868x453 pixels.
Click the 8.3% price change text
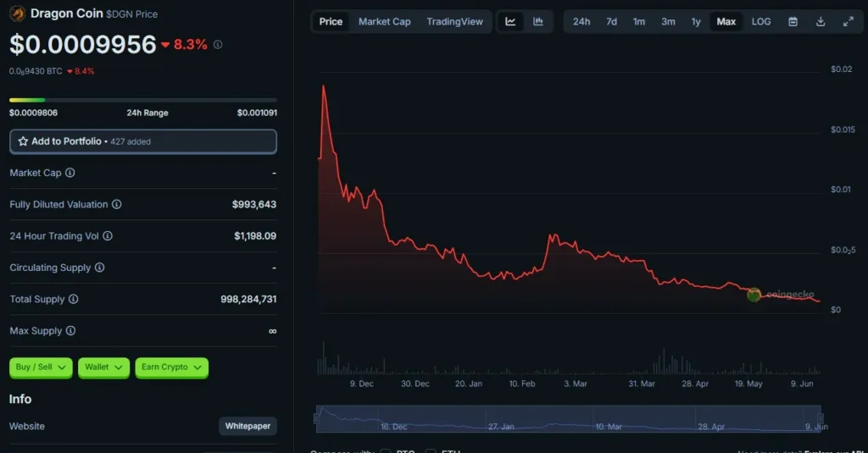click(x=191, y=44)
